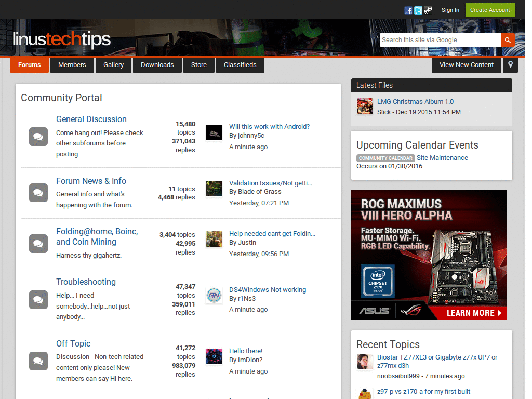The width and height of the screenshot is (532, 399).
Task: Open the Classifieds tab
Action: click(x=240, y=65)
